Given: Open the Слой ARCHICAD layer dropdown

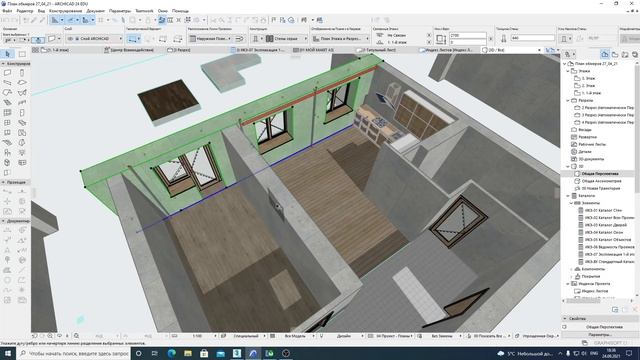Looking at the screenshot, I should (94, 38).
